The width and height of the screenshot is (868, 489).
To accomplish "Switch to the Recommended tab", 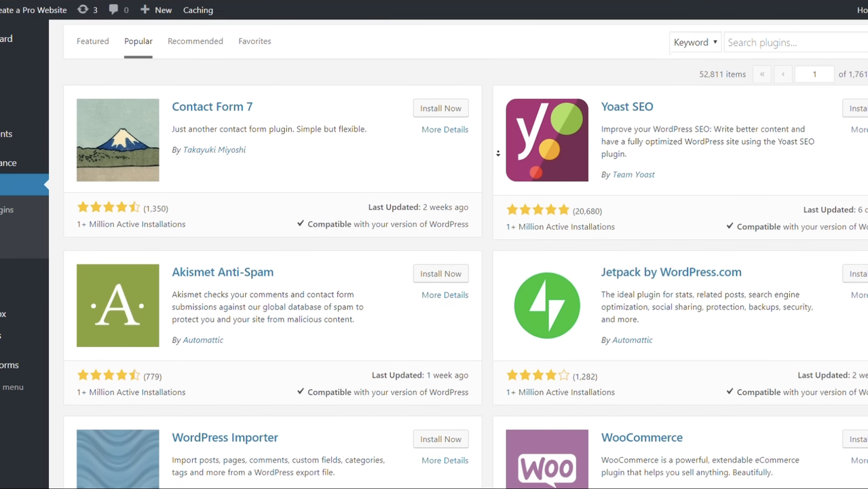I will click(x=195, y=41).
